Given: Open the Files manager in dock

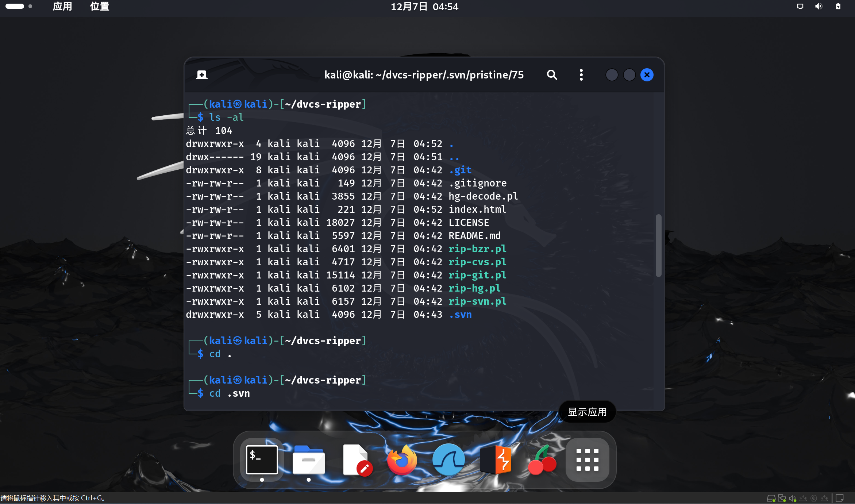Looking at the screenshot, I should coord(308,459).
